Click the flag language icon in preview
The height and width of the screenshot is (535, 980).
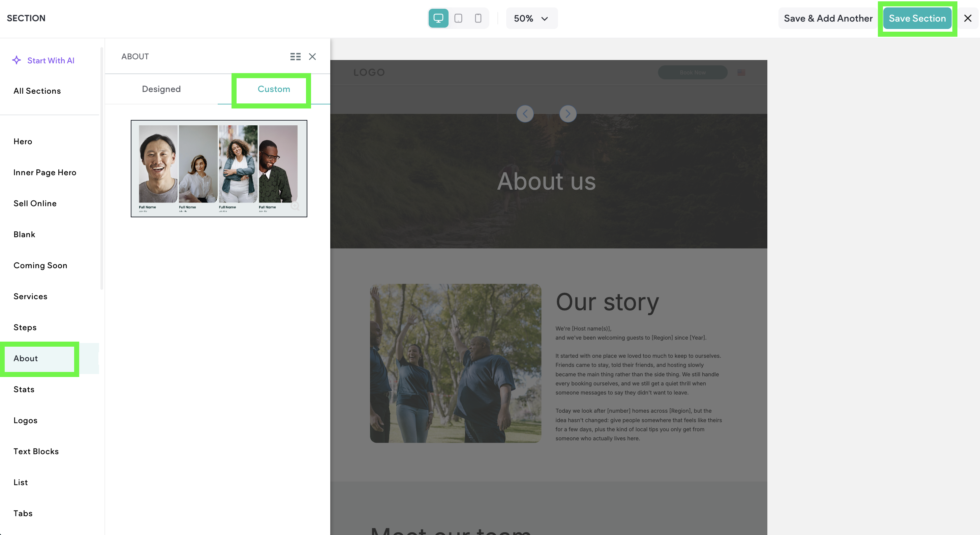click(x=741, y=72)
